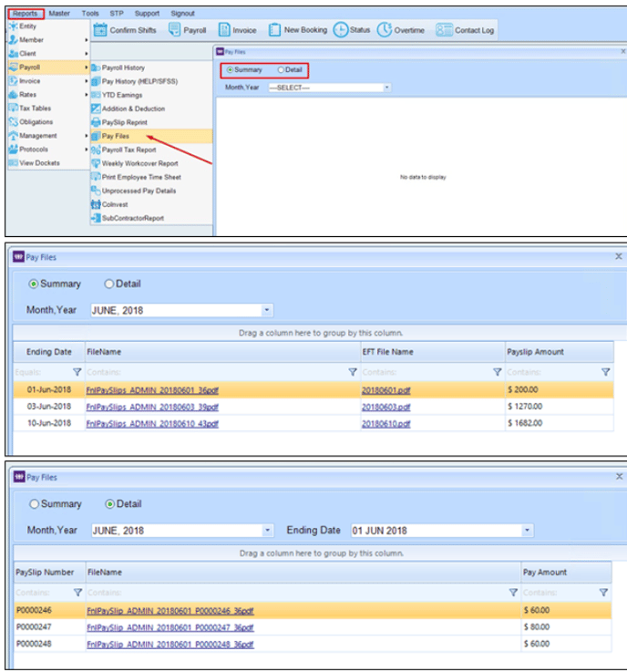This screenshot has height=672, width=627.
Task: Click the Client menu icon
Action: click(x=14, y=54)
